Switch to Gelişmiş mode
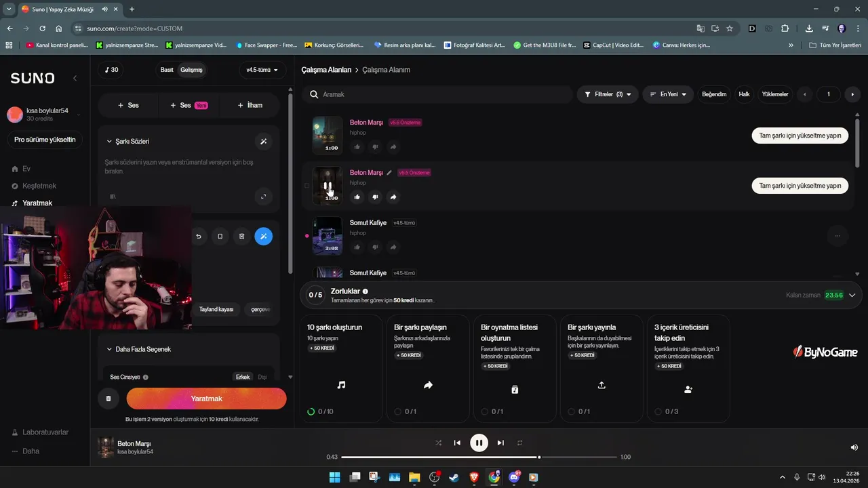The height and width of the screenshot is (488, 868). (191, 70)
